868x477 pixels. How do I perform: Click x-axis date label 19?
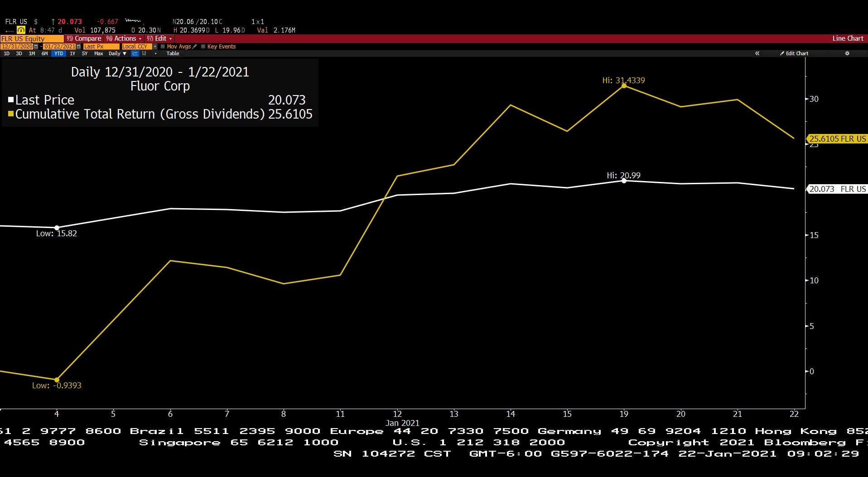tap(624, 414)
